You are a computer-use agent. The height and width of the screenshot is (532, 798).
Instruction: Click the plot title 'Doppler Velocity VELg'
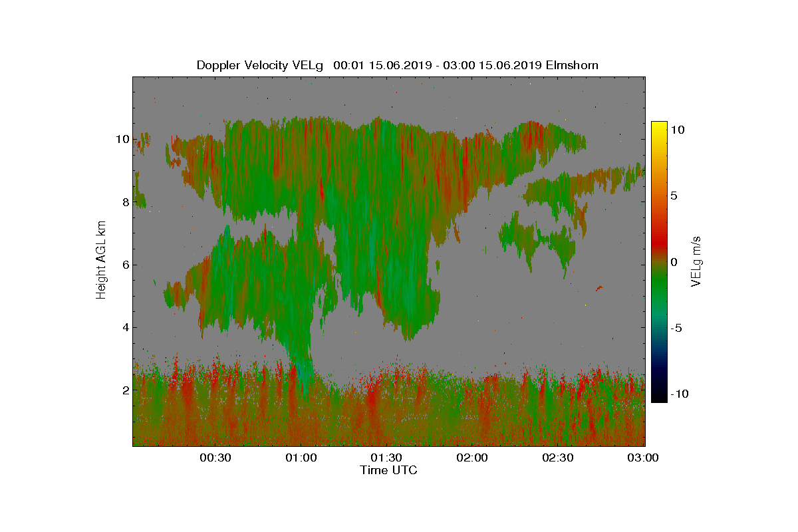click(x=259, y=65)
